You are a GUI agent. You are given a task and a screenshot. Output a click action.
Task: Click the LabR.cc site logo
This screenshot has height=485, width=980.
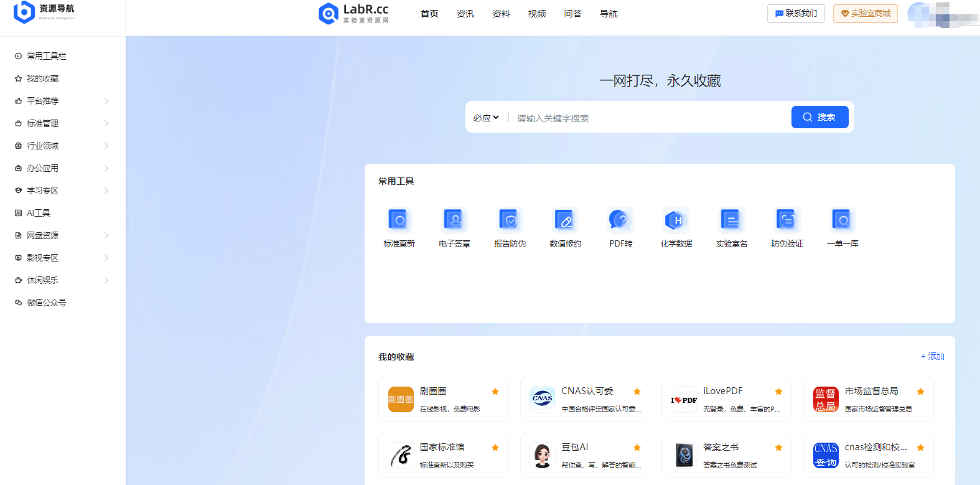point(353,13)
